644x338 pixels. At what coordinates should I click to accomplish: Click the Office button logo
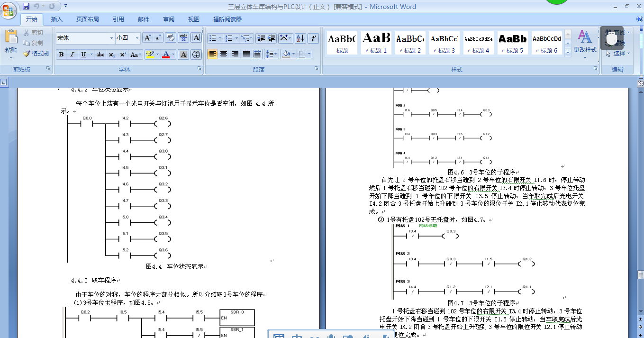click(9, 10)
